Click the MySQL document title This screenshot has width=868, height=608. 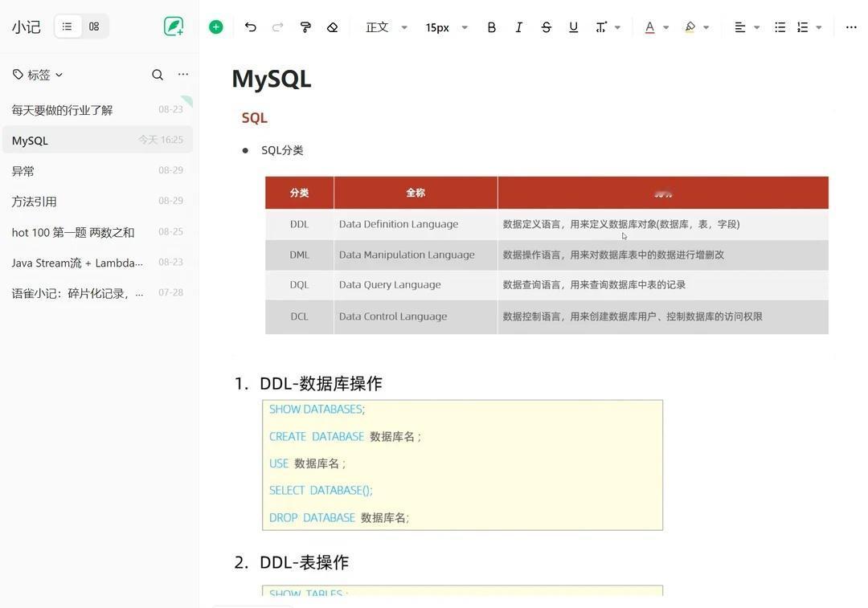tap(272, 79)
